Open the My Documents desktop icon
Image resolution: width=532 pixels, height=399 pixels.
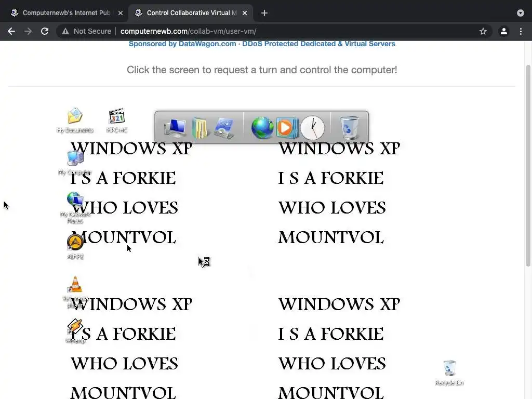click(75, 120)
